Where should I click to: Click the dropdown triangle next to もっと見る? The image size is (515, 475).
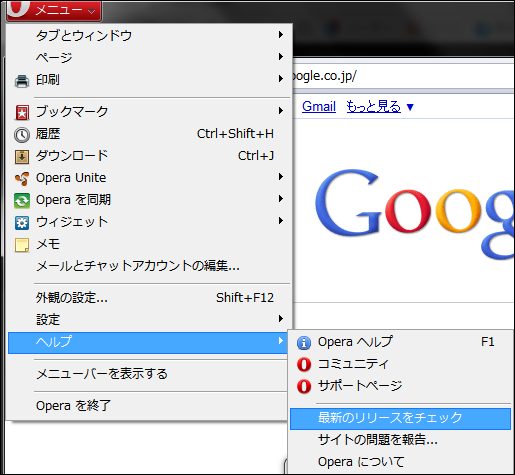click(x=410, y=107)
